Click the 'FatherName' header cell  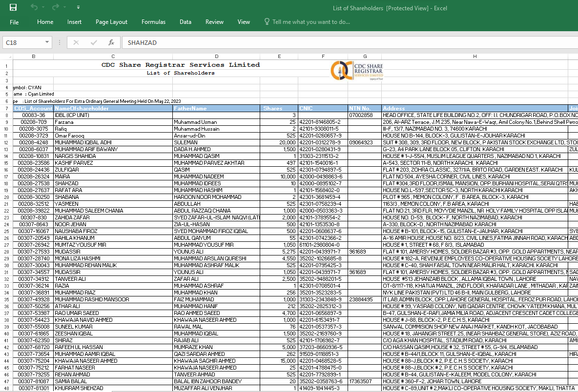tap(216, 109)
